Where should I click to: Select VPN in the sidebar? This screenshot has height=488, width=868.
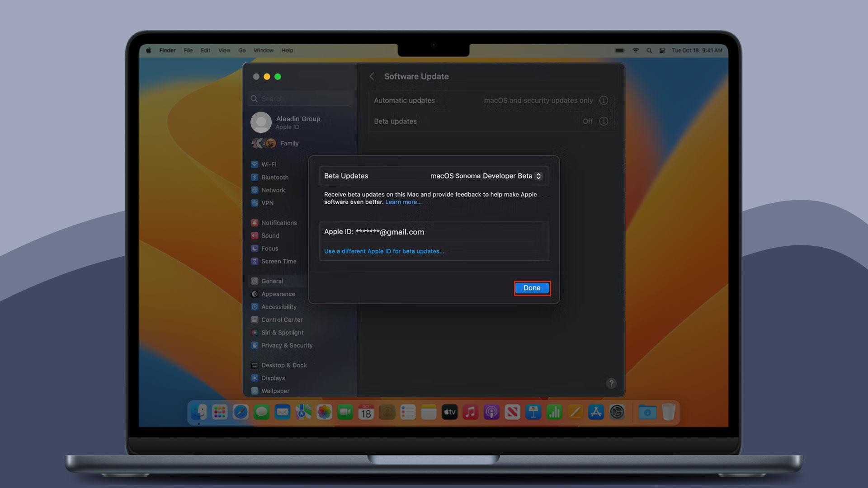[262, 203]
